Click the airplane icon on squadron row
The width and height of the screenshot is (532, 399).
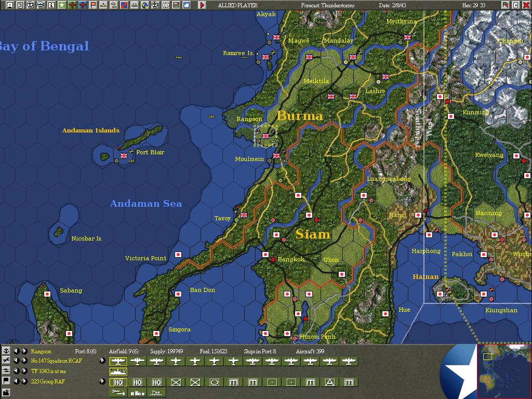pyautogui.click(x=6, y=361)
